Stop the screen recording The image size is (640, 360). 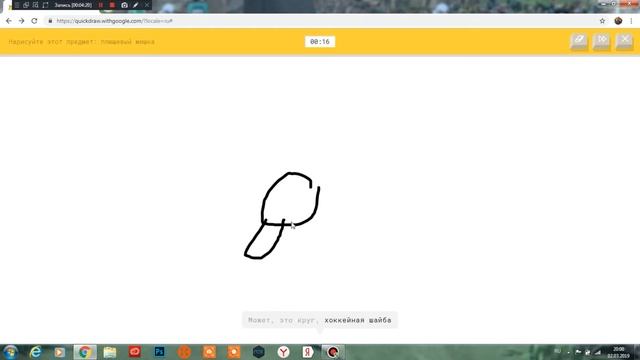pyautogui.click(x=112, y=5)
